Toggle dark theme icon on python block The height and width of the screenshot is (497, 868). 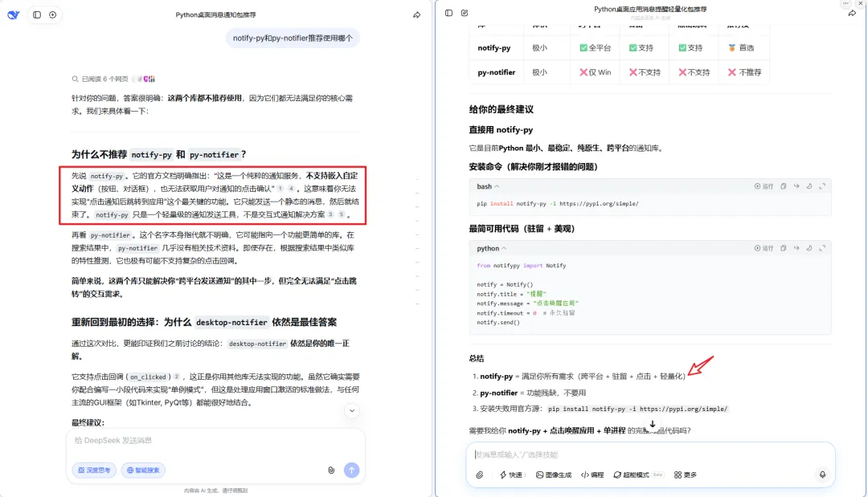point(809,248)
